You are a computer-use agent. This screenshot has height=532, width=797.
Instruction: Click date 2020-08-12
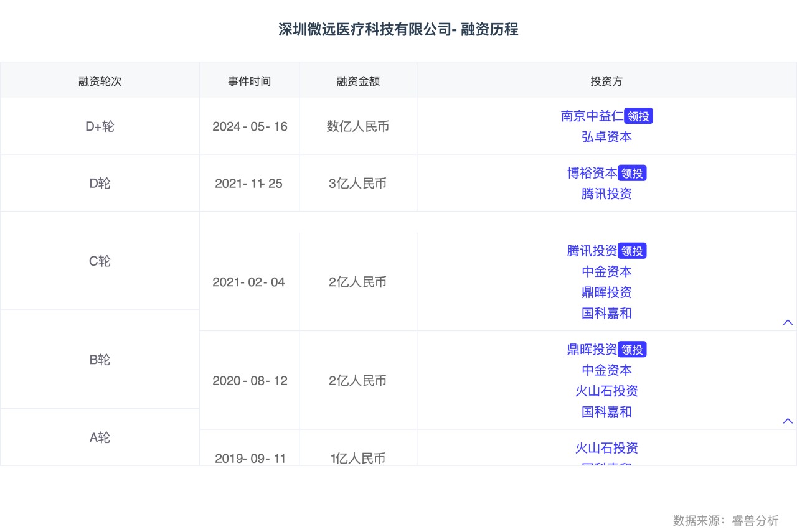click(250, 381)
